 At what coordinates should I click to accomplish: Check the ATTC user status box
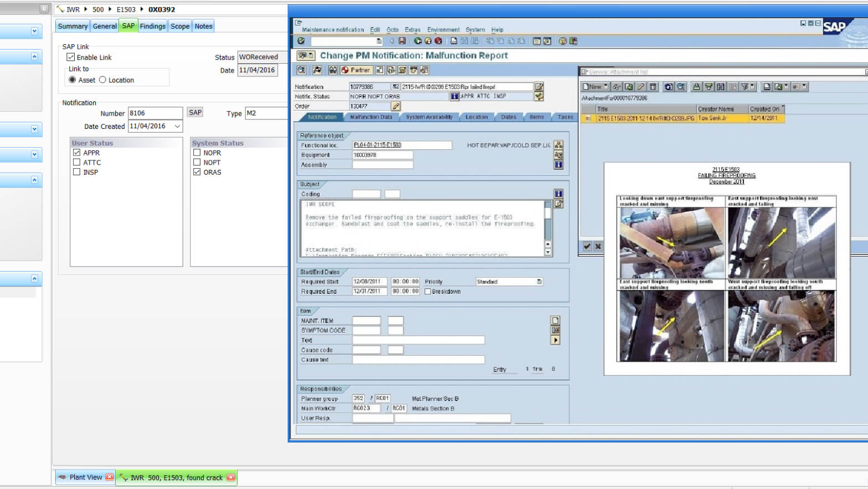[x=77, y=162]
